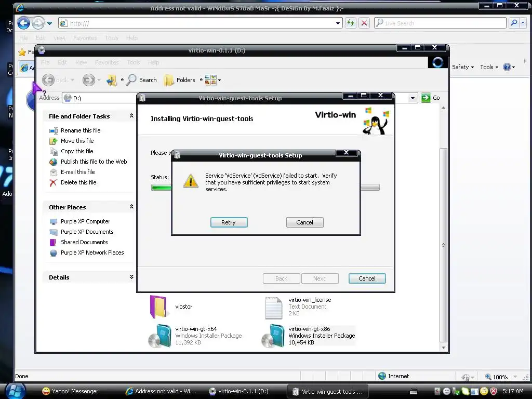Open Purple XP Network Places link
Screen dimensions: 532x399
click(92, 252)
